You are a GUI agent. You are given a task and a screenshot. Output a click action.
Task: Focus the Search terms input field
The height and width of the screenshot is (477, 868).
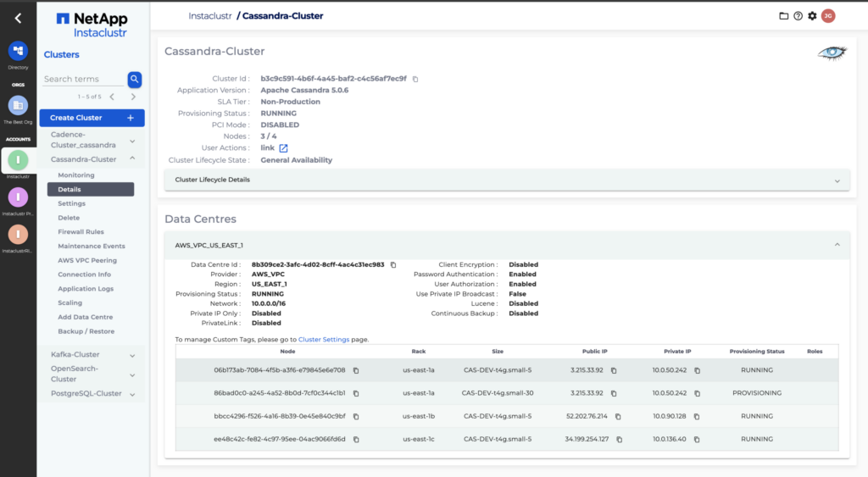click(x=83, y=79)
